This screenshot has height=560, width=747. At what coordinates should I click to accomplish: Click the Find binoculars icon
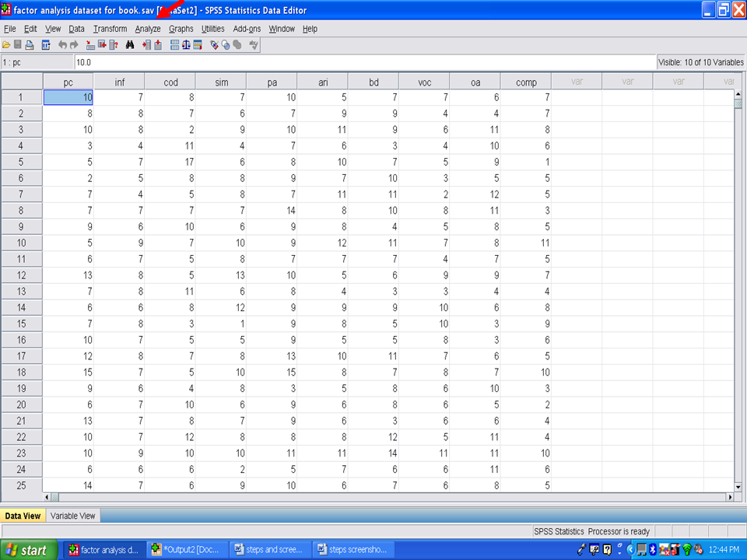click(x=130, y=45)
